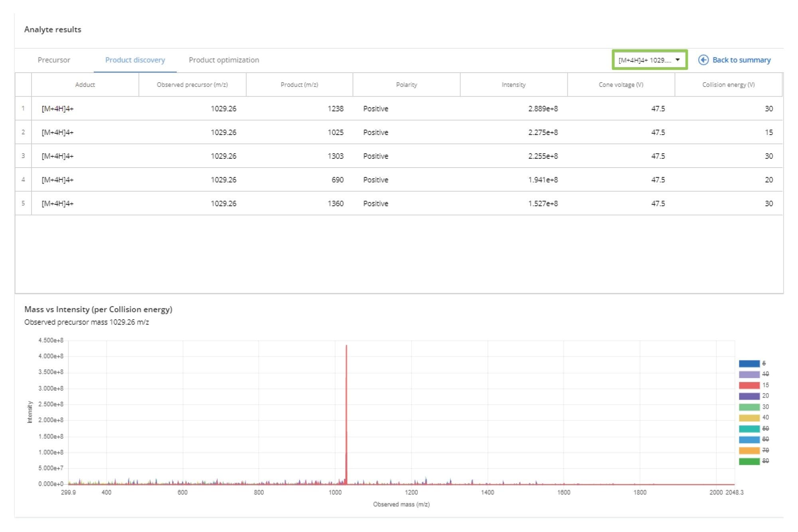Click the Back to summary link

[x=741, y=60]
